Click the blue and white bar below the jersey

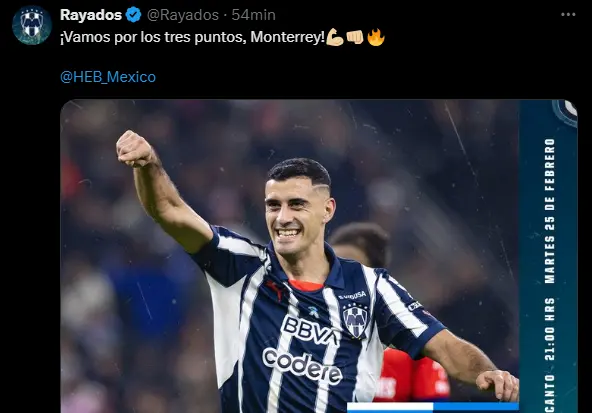433,407
